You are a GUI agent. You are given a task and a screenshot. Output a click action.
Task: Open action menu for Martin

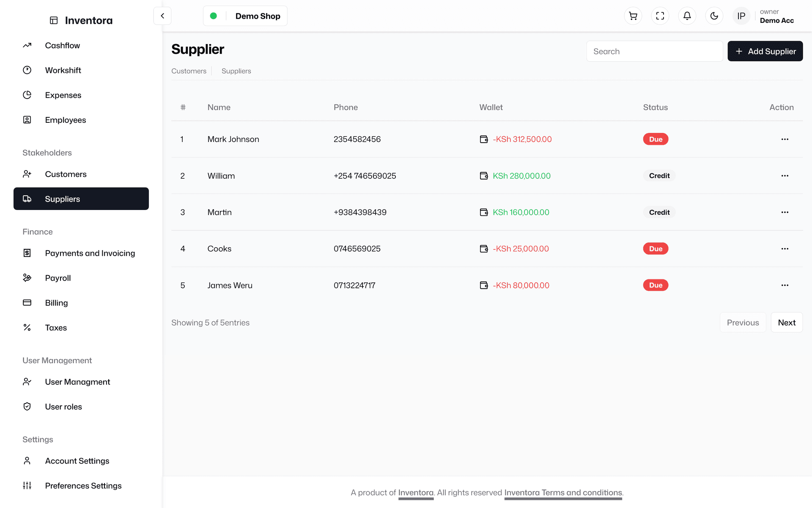(x=785, y=212)
